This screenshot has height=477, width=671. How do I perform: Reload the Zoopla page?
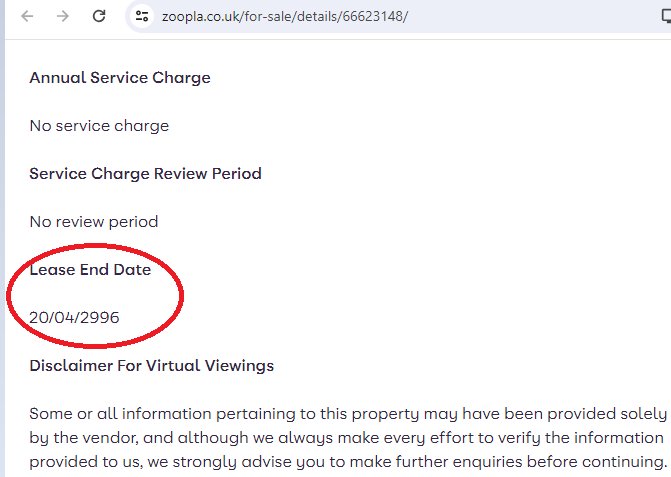tap(99, 16)
